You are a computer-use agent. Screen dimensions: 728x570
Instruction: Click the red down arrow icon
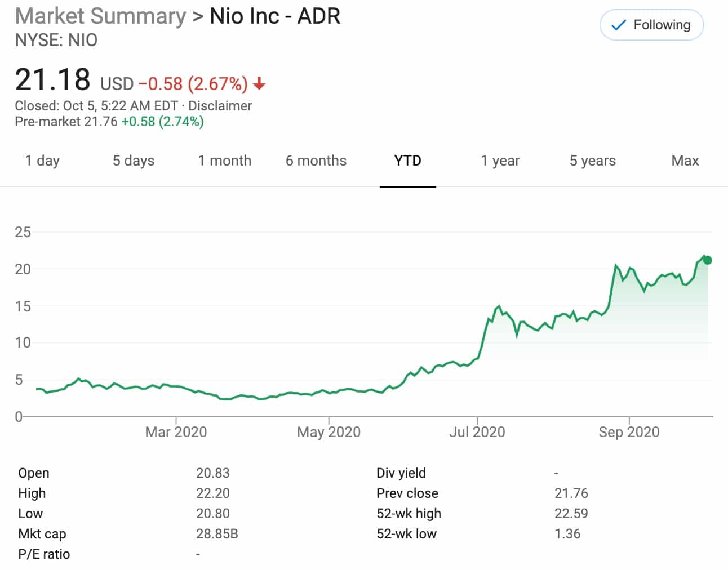[259, 84]
